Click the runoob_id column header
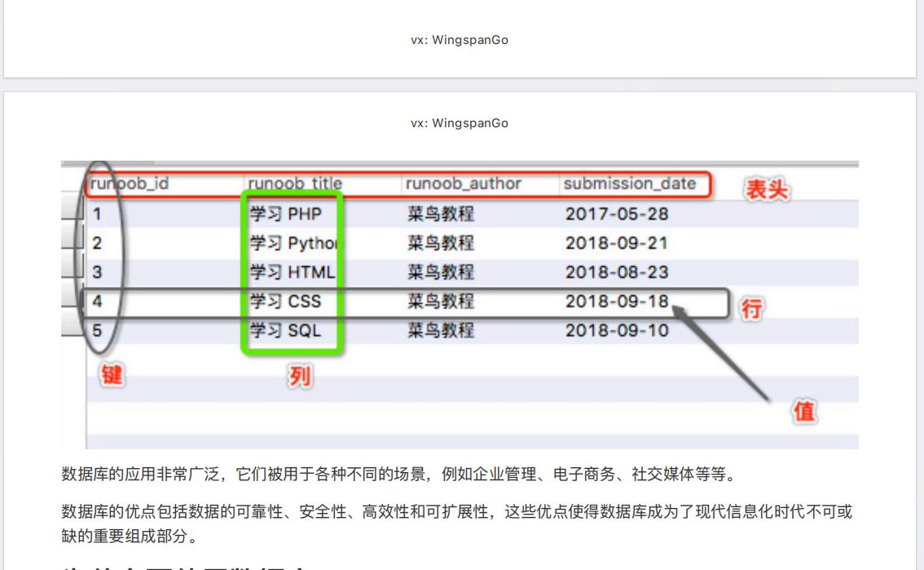 (130, 184)
